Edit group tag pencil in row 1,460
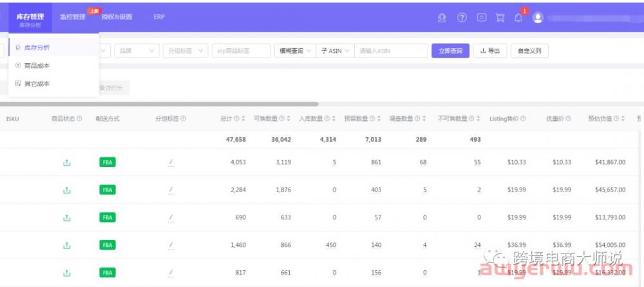644x287 pixels. (x=171, y=245)
